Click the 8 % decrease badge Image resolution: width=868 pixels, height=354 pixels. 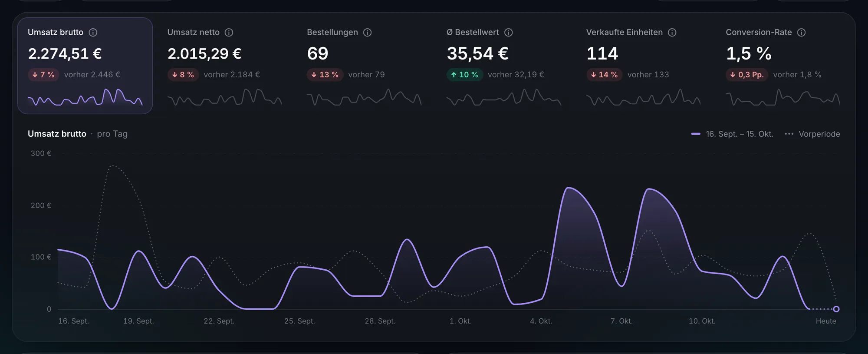pyautogui.click(x=183, y=75)
